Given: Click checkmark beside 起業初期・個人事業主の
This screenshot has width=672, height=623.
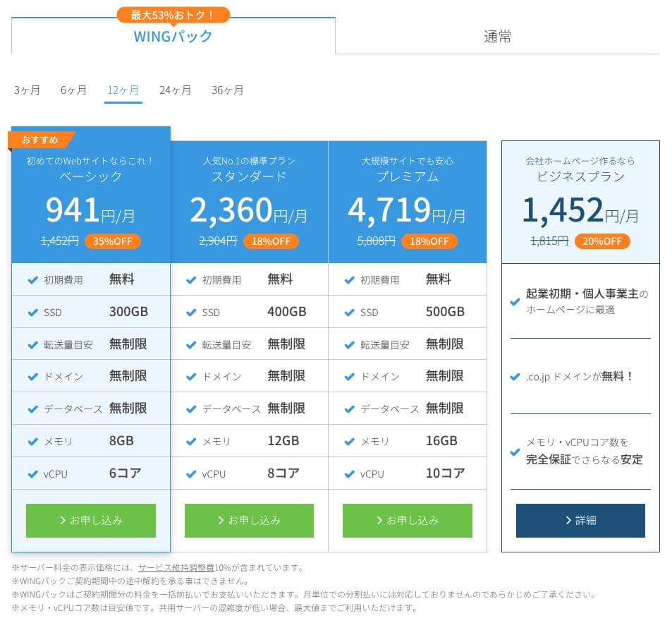Looking at the screenshot, I should 515,301.
